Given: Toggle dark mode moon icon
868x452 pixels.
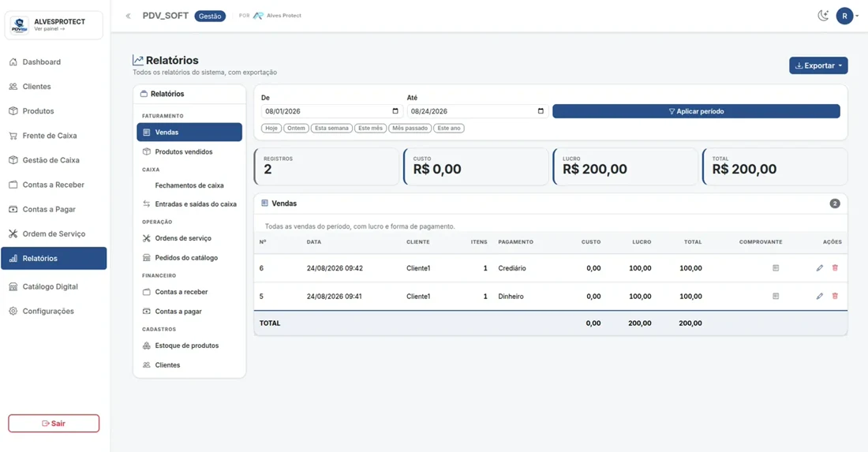Looking at the screenshot, I should [x=823, y=16].
